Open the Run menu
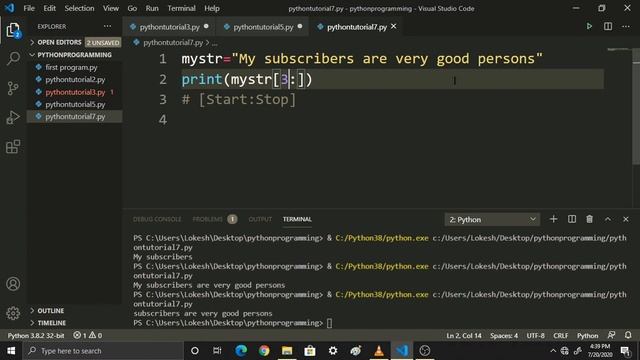 (x=152, y=8)
